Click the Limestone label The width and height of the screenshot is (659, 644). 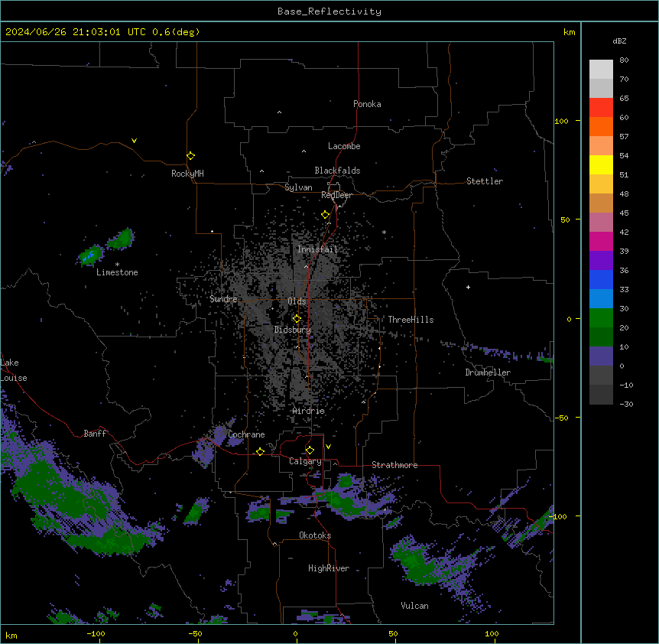(117, 272)
